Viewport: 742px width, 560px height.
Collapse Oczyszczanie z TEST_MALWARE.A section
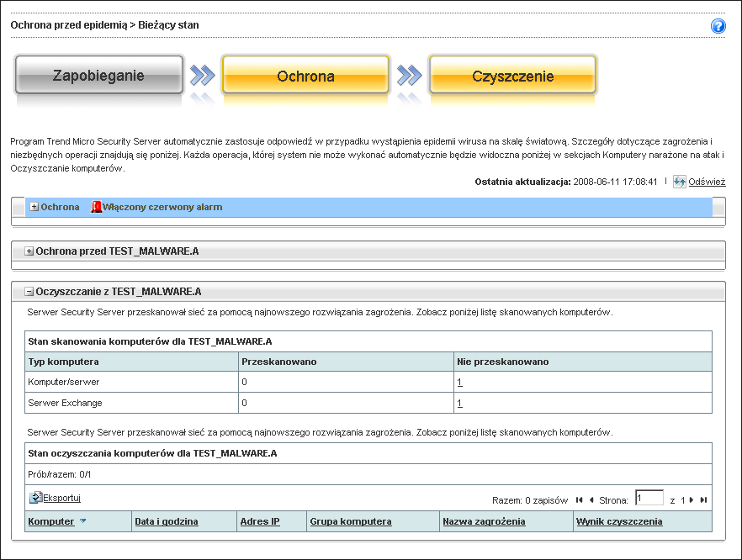[x=29, y=292]
